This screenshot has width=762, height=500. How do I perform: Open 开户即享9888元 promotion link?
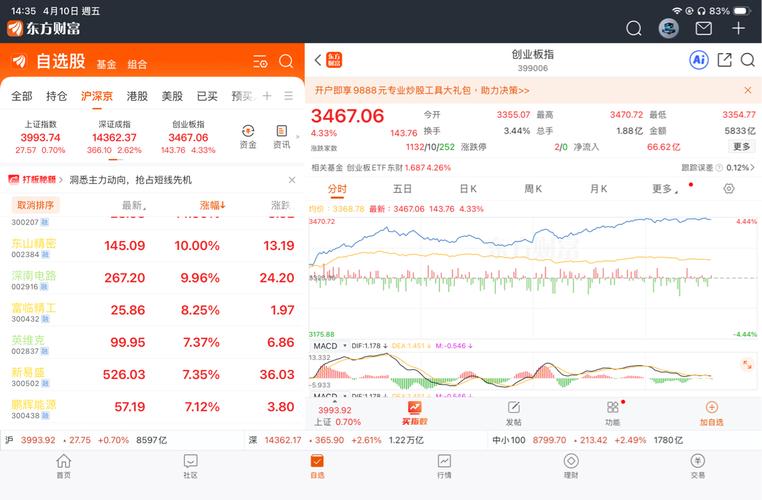pos(422,90)
